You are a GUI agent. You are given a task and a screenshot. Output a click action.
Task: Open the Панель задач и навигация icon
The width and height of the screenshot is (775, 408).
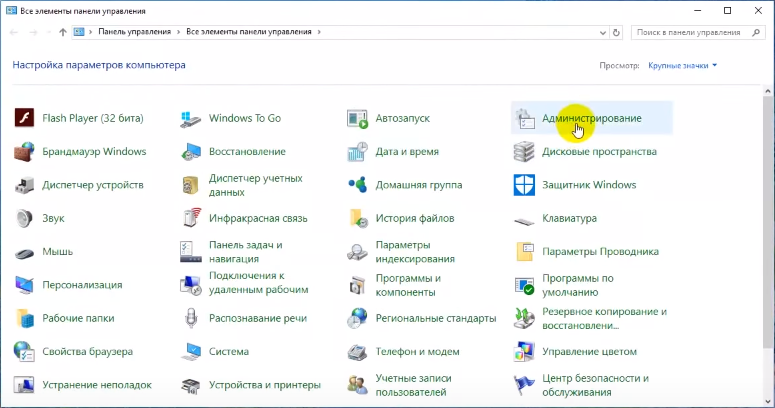pyautogui.click(x=191, y=252)
